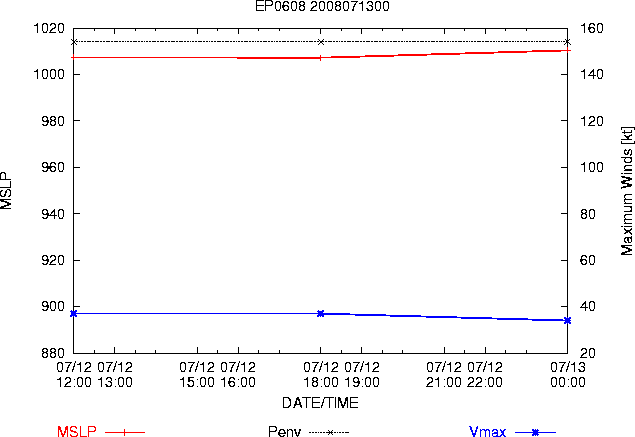The width and height of the screenshot is (635, 437).
Task: Click the 07/12 18:00 time label
Action: [321, 375]
